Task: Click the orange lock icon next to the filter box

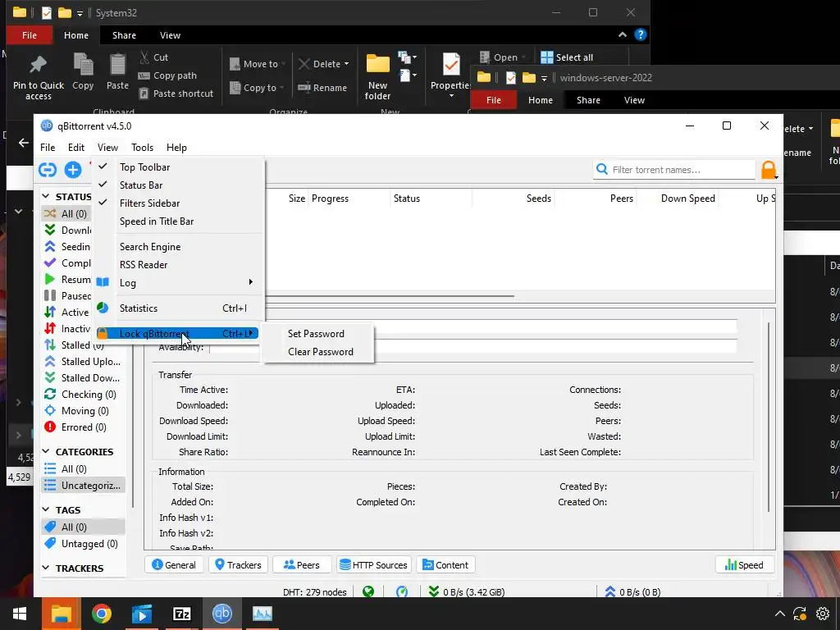Action: pyautogui.click(x=769, y=170)
